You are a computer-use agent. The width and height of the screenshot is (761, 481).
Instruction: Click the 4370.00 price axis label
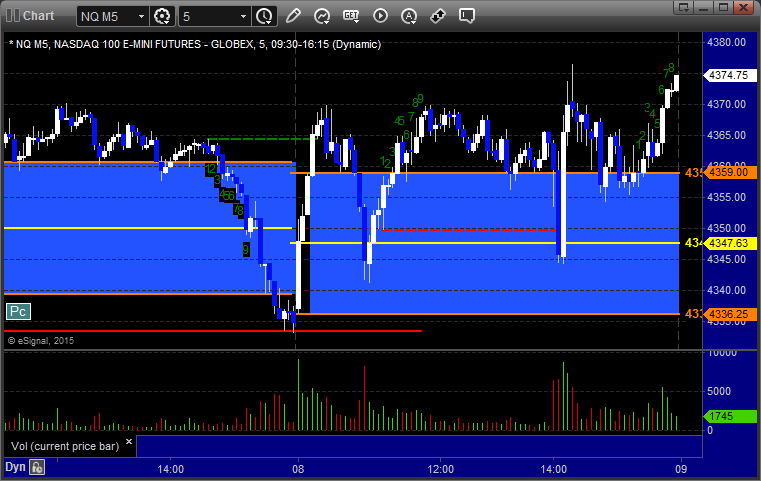click(x=726, y=104)
